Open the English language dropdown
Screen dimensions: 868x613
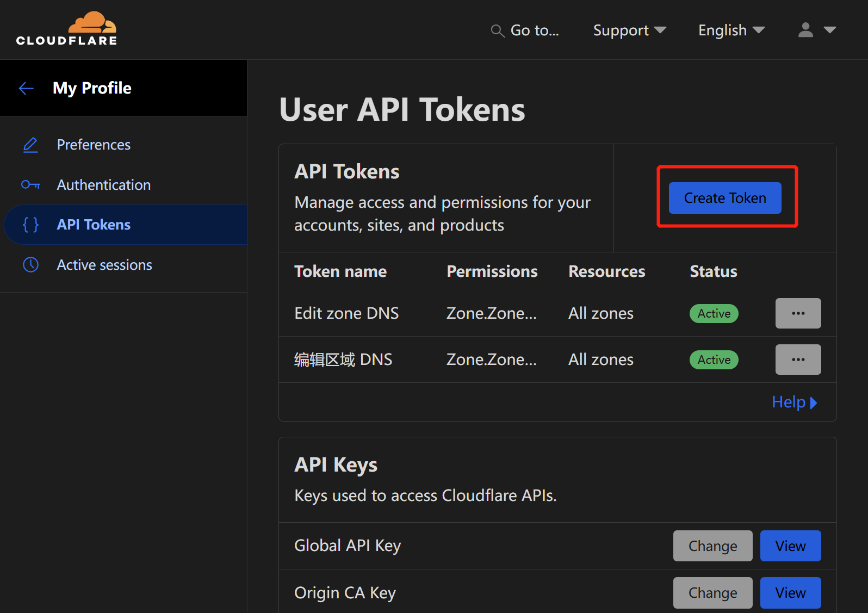coord(731,30)
